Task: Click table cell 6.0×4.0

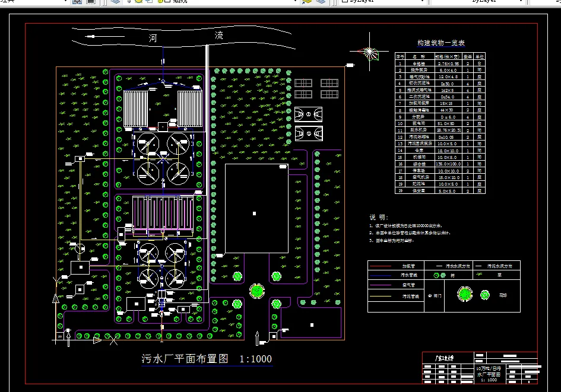Action: (x=448, y=70)
